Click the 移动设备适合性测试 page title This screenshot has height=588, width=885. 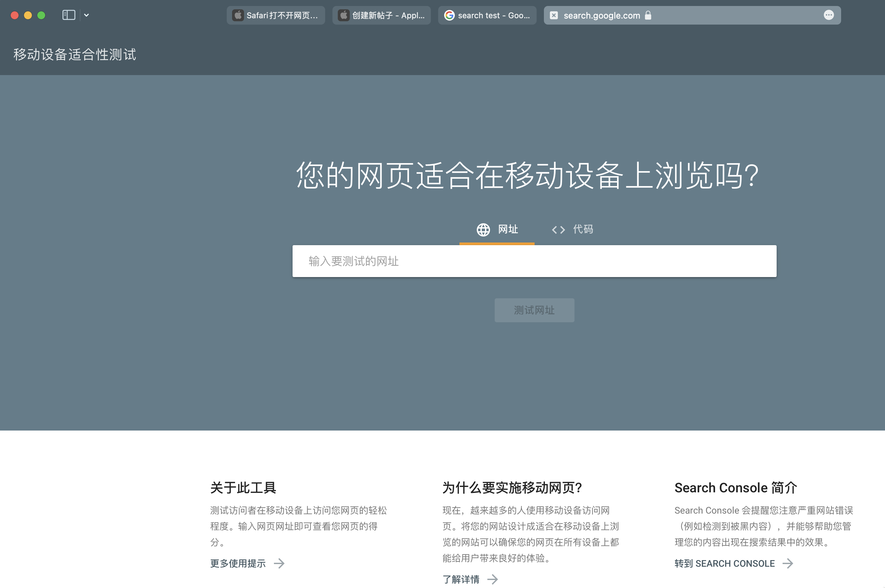coord(75,55)
